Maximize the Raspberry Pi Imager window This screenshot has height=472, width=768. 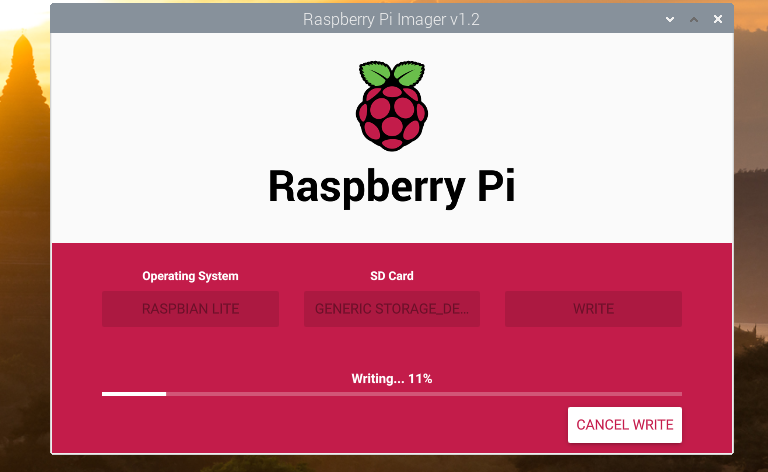(x=694, y=20)
